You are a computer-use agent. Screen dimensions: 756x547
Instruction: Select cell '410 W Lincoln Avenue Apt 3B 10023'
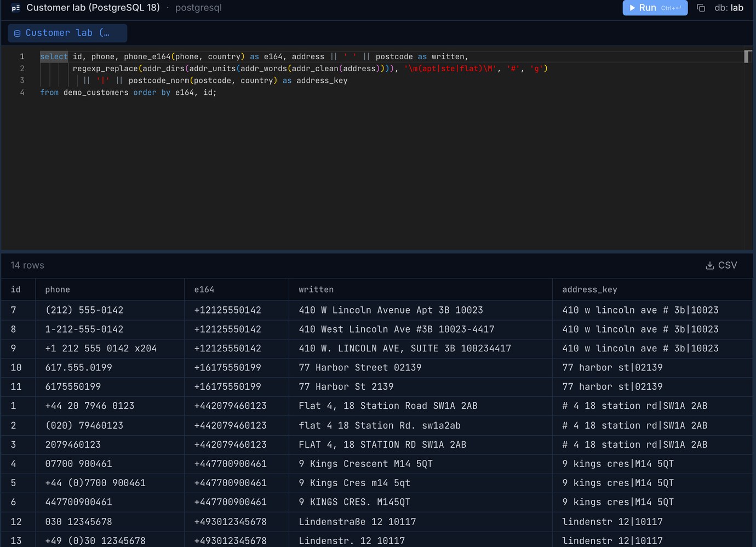click(x=420, y=310)
